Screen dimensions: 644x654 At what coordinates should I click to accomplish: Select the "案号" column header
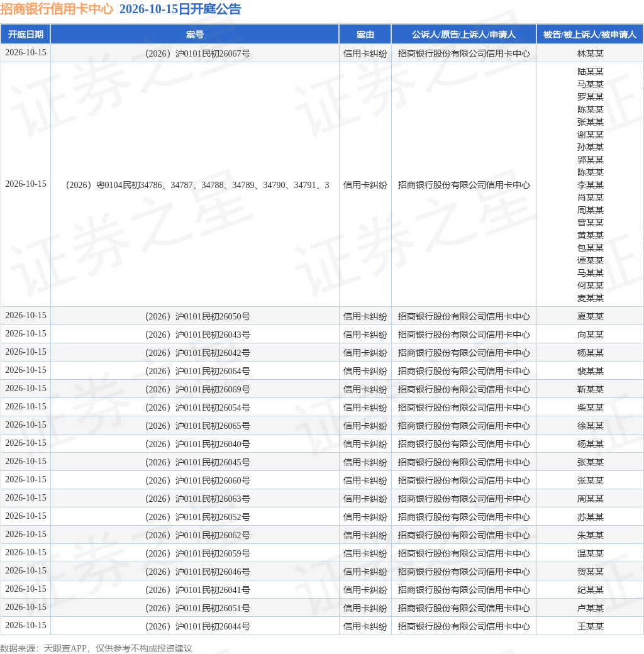[195, 35]
